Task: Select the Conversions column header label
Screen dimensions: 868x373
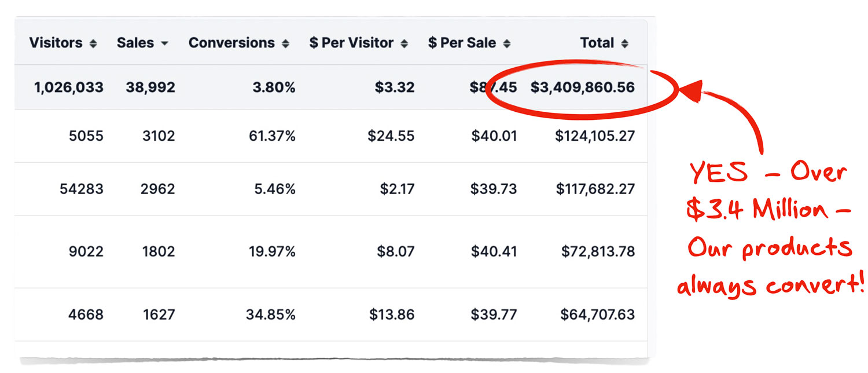Action: point(231,43)
